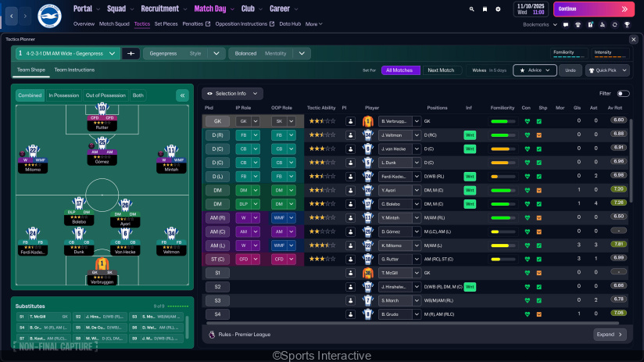Screen dimensions: 644x362
Task: Click the team Familiarity indicator bar
Action: pos(568,53)
